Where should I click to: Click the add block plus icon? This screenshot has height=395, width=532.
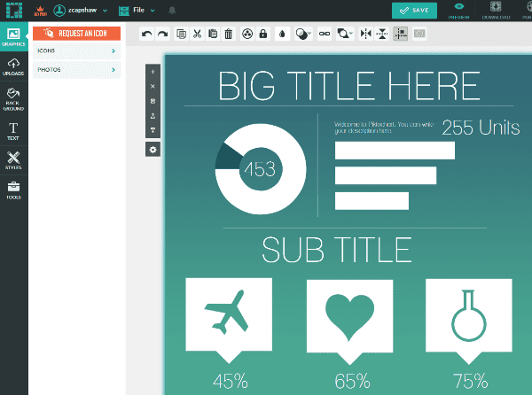coord(153,72)
